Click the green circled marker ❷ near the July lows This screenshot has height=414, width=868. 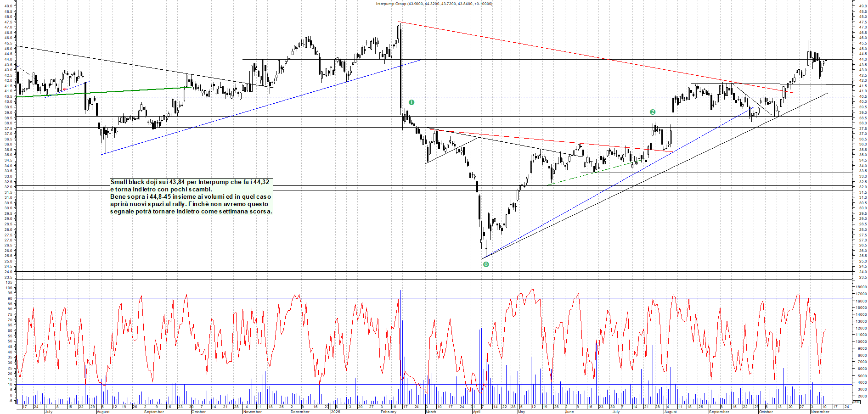tap(653, 112)
